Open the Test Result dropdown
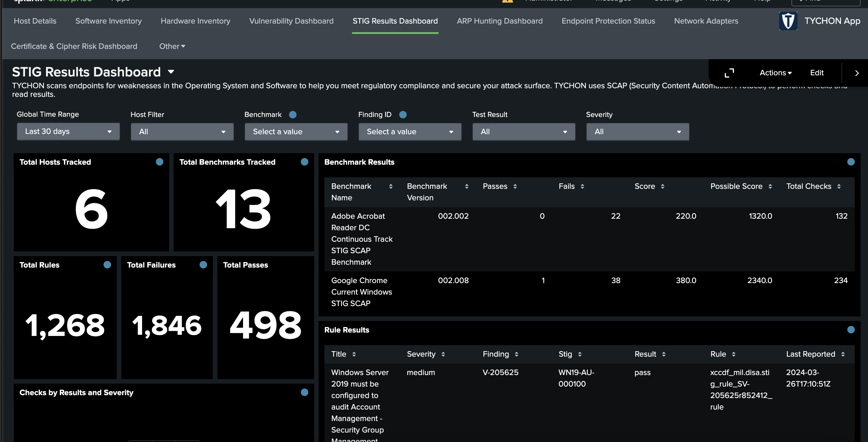868x442 pixels. [524, 132]
